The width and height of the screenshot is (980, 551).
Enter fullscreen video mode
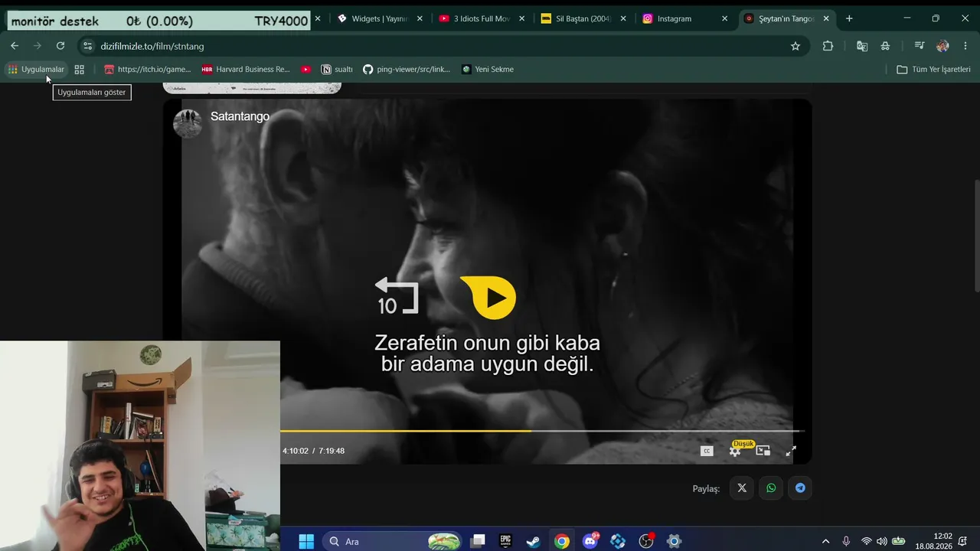click(x=791, y=451)
